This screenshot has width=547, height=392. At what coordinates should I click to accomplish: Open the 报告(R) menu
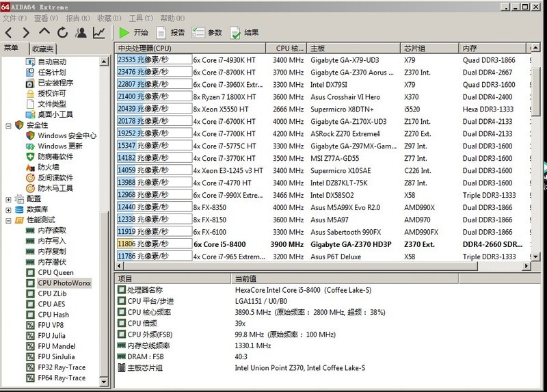tap(77, 18)
